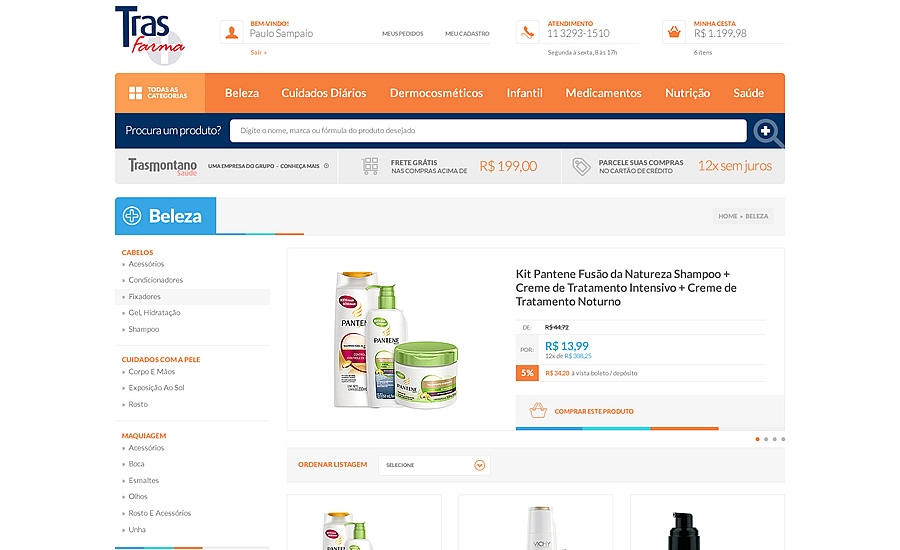Screen dimensions: 900x550
Task: Click the basket icon beside Comprar Este Produto
Action: click(538, 410)
